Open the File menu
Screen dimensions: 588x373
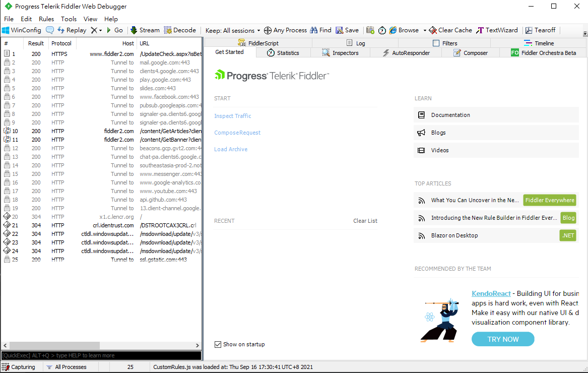pos(9,19)
